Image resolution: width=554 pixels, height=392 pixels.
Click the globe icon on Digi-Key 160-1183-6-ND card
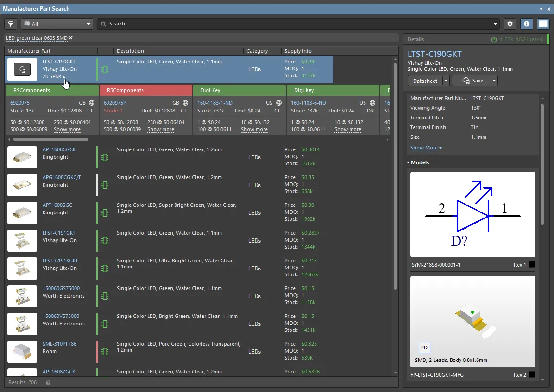[x=372, y=103]
